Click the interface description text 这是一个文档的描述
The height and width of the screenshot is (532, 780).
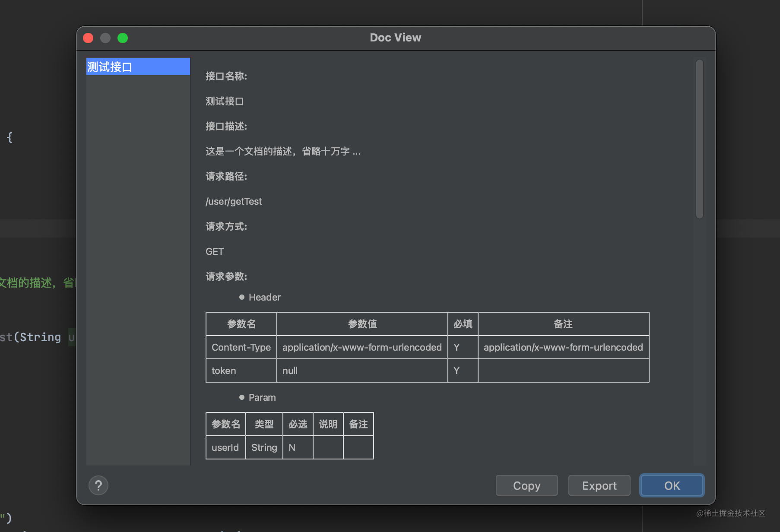[x=283, y=151]
